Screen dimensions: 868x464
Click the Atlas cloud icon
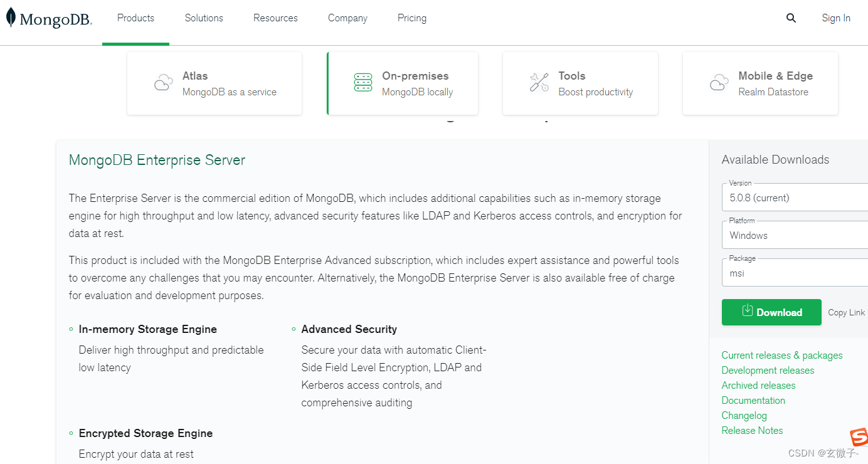pyautogui.click(x=164, y=83)
